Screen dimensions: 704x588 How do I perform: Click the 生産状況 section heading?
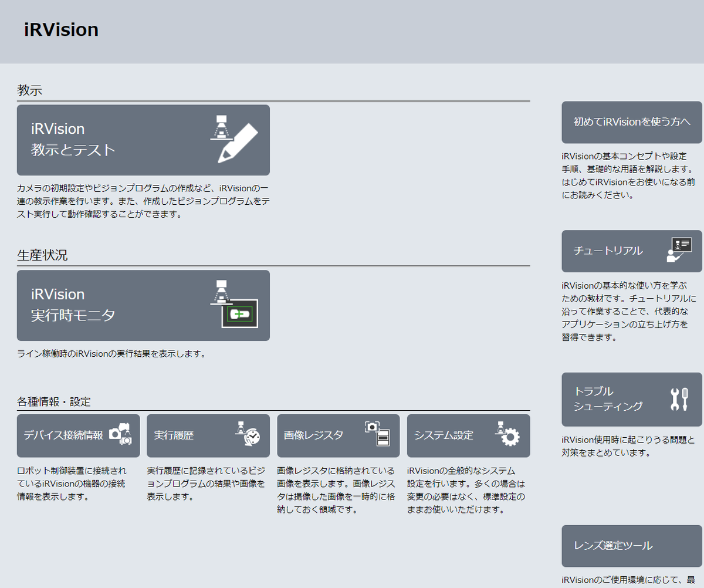(42, 256)
